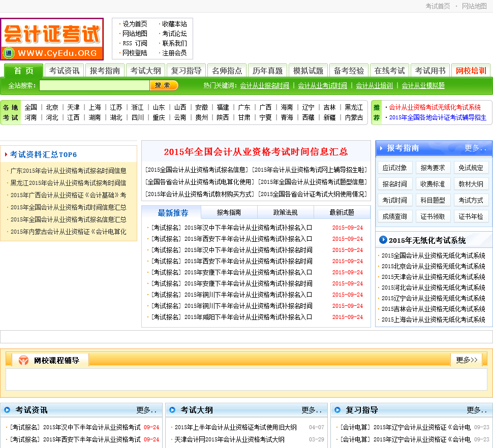Viewport: 493px width, 448px height.
Task: Click the blue circle icon beside 2015年无纸化考试系统
Action: pyautogui.click(x=383, y=240)
